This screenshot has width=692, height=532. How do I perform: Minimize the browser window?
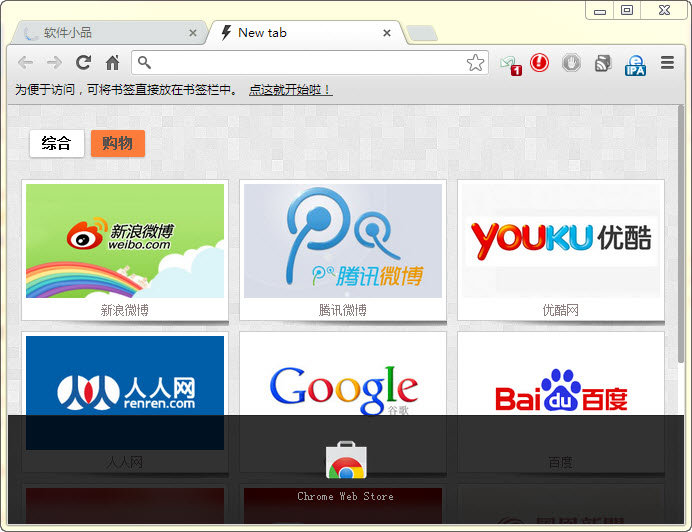(x=600, y=11)
